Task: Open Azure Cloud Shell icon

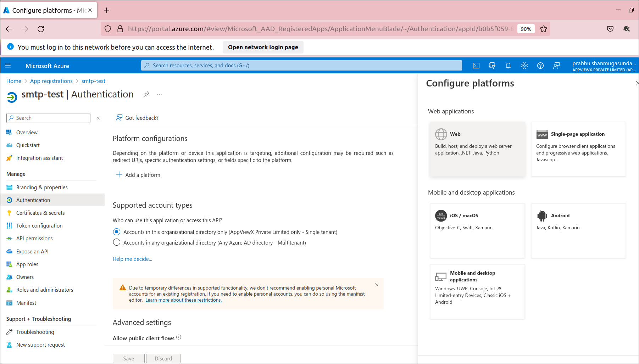Action: [x=476, y=66]
